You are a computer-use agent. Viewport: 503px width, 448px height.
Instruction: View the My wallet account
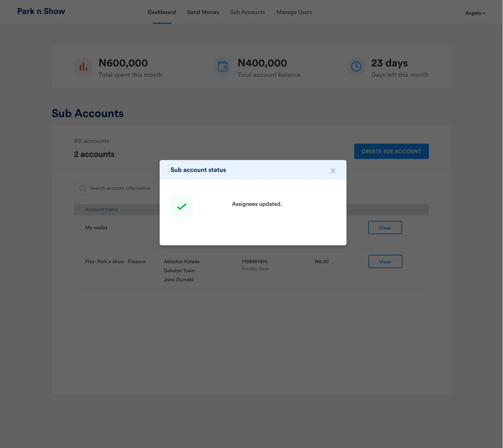pyautogui.click(x=385, y=227)
